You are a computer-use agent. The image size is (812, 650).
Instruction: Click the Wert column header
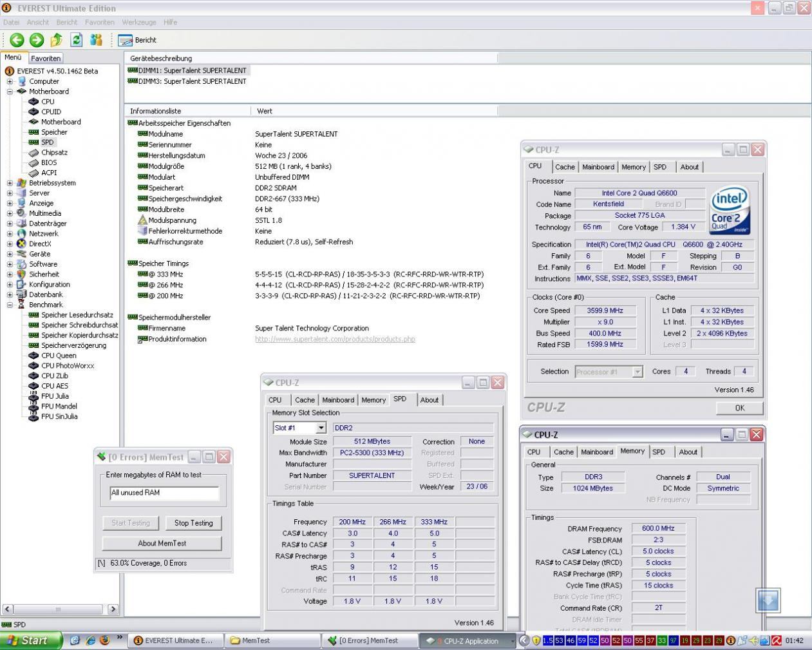pyautogui.click(x=373, y=111)
